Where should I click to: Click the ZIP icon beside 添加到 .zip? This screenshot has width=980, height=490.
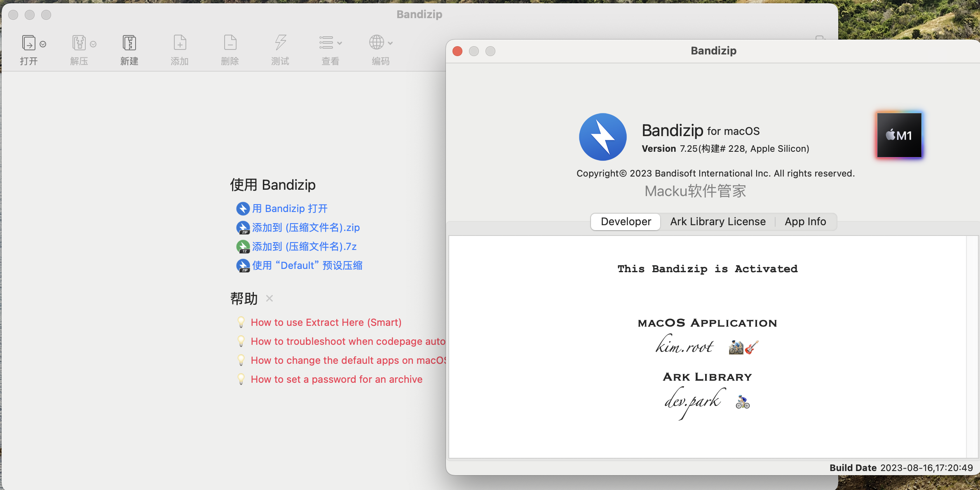[243, 228]
